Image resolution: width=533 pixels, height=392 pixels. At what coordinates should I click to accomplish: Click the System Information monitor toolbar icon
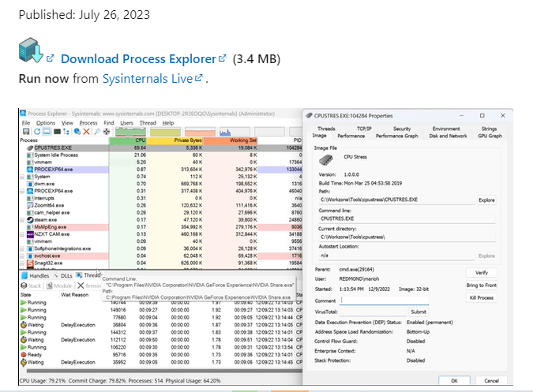coord(47,132)
